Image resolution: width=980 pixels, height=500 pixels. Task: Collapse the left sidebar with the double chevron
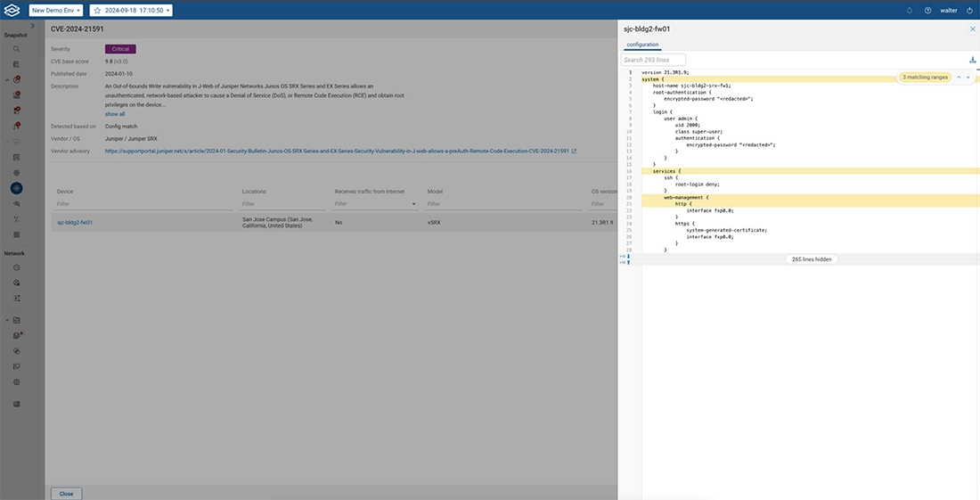click(33, 26)
